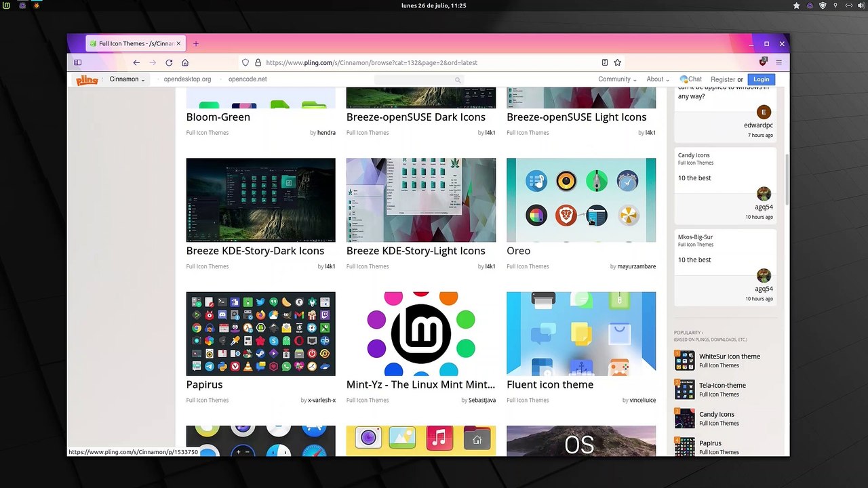868x488 pixels.
Task: Open the shield icon in the system tray
Action: pyautogui.click(x=823, y=5)
